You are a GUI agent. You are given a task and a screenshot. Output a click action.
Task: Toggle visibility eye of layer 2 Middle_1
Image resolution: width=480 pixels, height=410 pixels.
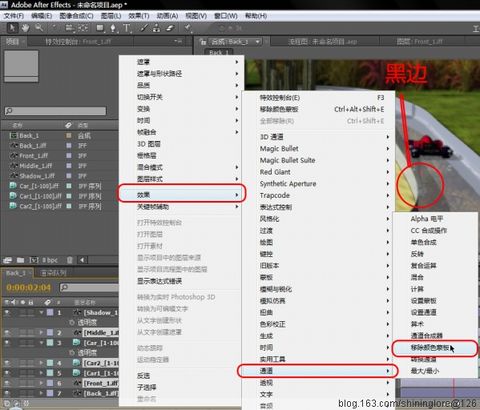(x=7, y=333)
